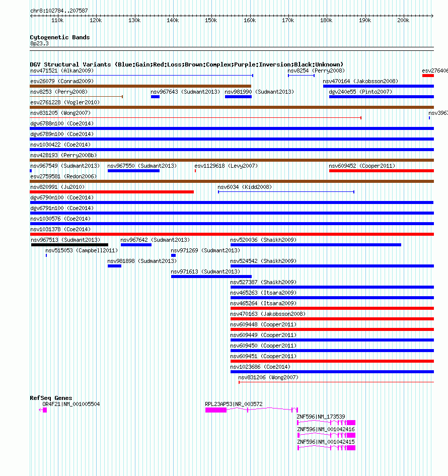Click esv2761228 (Vogler2010) variant label
The width and height of the screenshot is (448, 476).
pos(65,103)
